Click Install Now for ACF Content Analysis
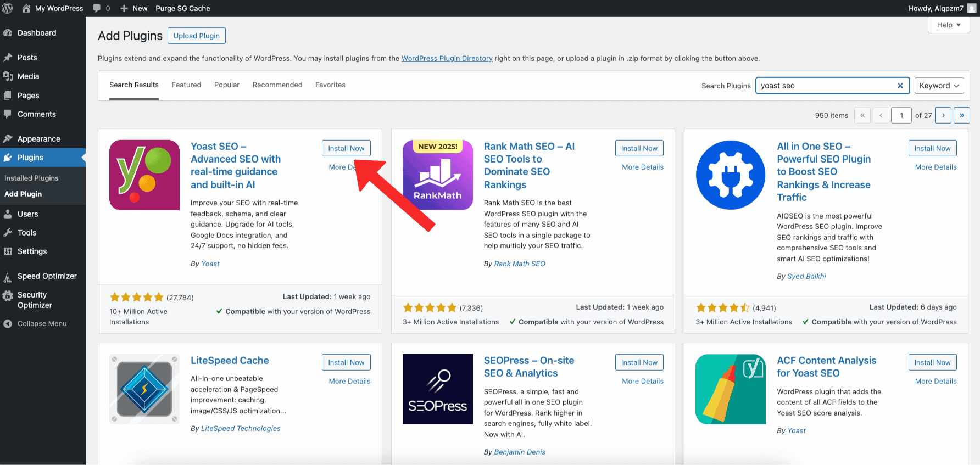 point(933,362)
